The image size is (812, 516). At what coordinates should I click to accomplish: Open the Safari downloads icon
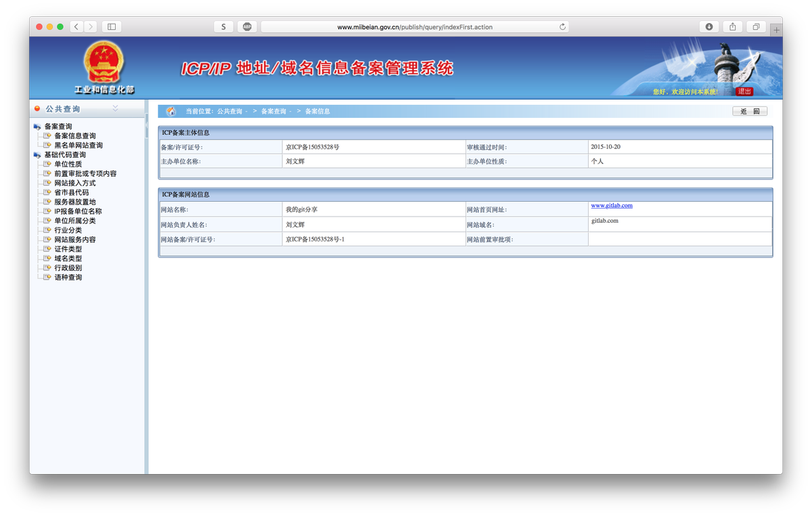click(x=709, y=27)
